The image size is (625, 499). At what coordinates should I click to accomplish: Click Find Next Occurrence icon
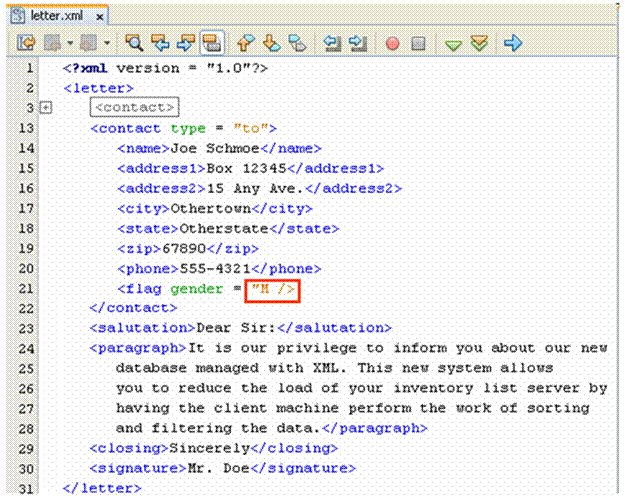coord(186,43)
